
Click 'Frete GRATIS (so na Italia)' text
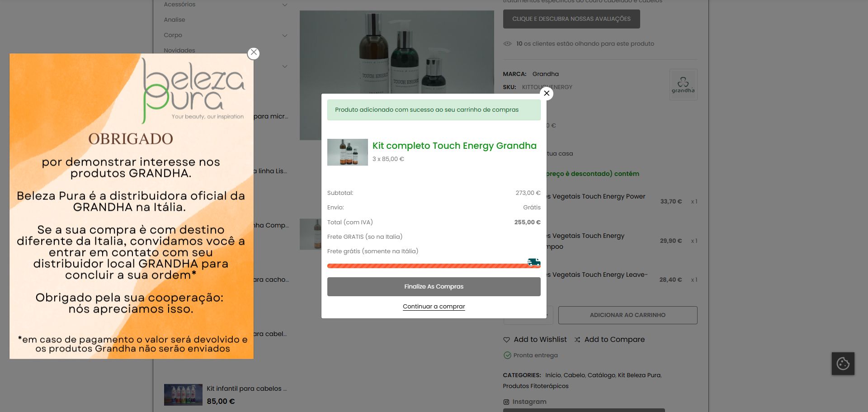365,237
